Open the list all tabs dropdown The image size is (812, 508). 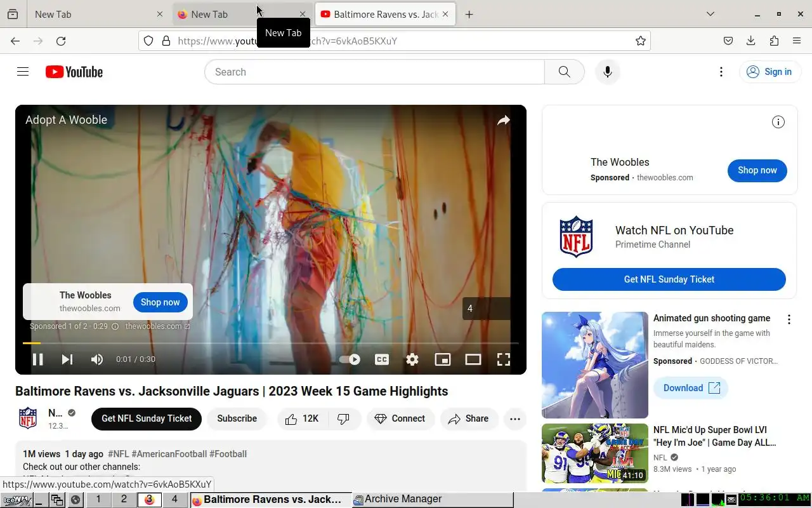click(710, 14)
